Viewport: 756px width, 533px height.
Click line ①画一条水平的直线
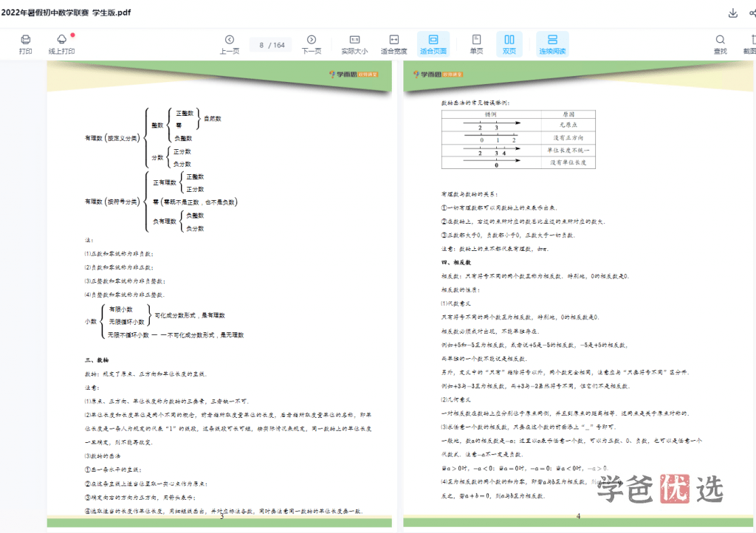(113, 470)
